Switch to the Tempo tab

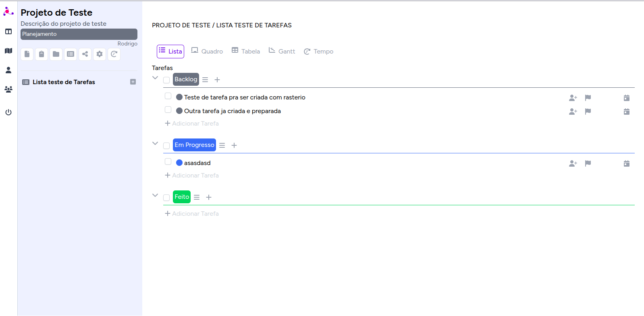tap(318, 52)
